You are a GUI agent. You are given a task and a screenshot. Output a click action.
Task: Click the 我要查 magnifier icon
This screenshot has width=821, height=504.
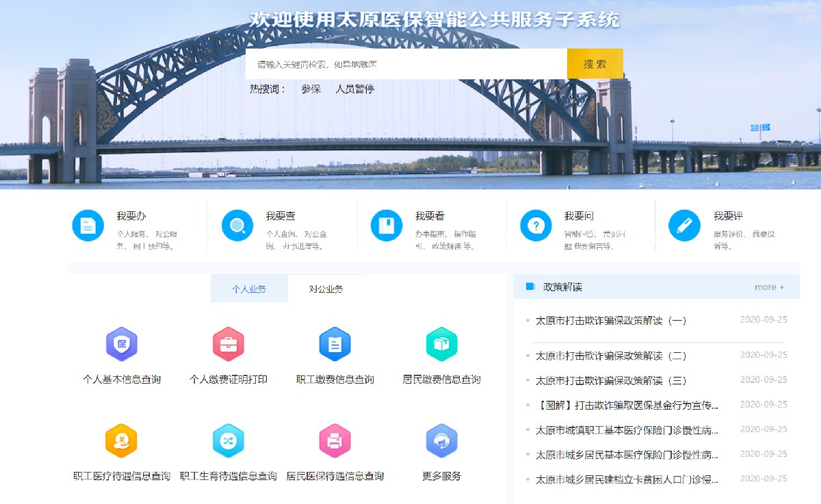tap(237, 226)
